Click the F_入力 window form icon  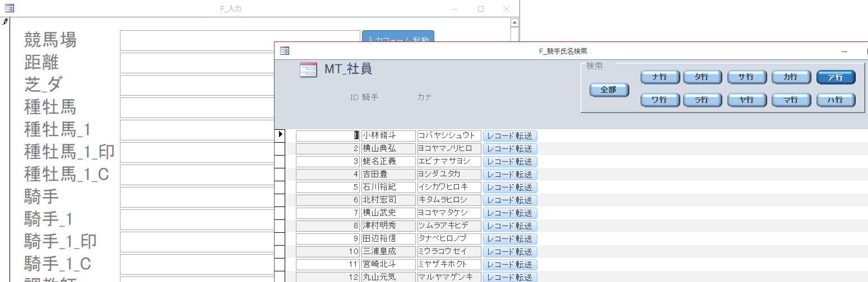[x=9, y=8]
